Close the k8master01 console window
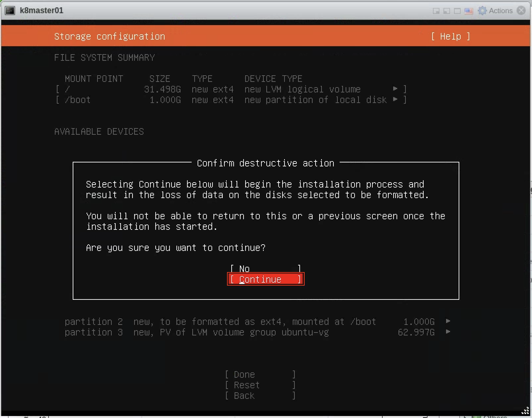 (521, 11)
